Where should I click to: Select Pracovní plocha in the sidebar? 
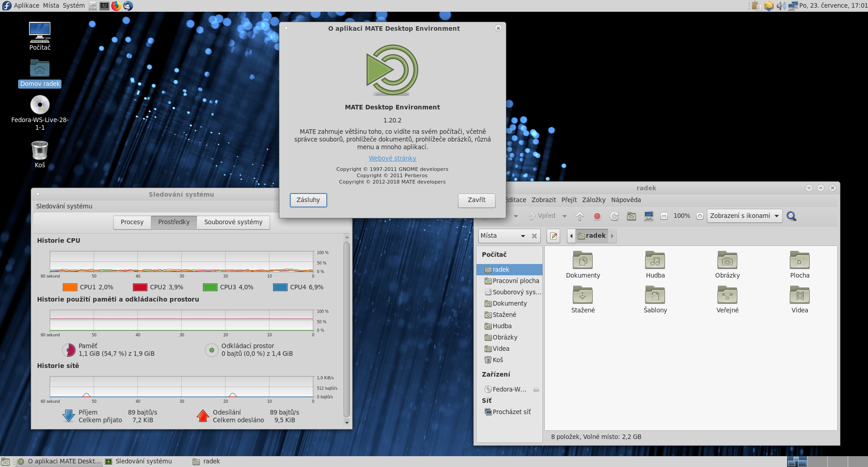coord(515,281)
